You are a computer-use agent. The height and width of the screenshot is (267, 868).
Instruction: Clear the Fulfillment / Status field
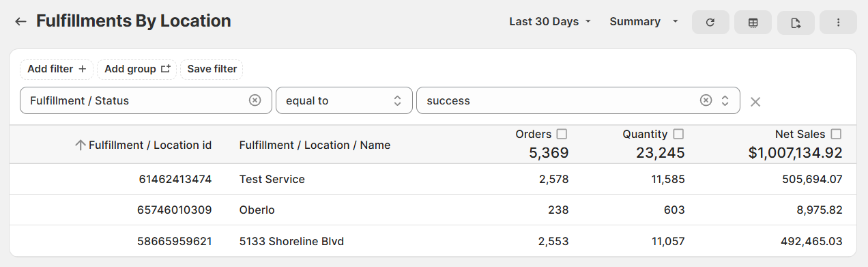[255, 100]
